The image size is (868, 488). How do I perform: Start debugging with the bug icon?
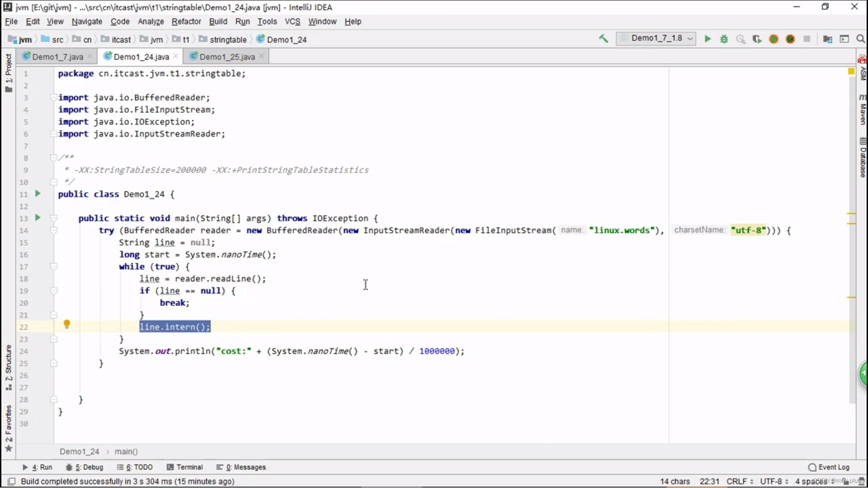(x=724, y=39)
